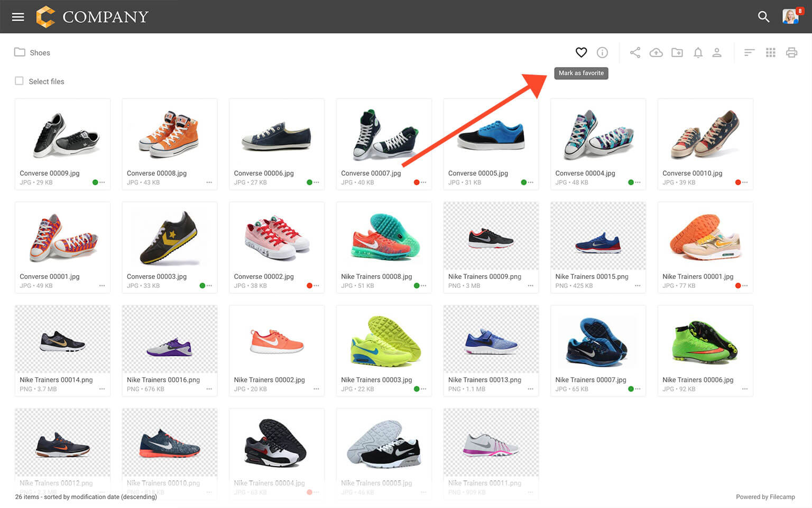Click the cloud upload icon
The width and height of the screenshot is (812, 508).
656,52
